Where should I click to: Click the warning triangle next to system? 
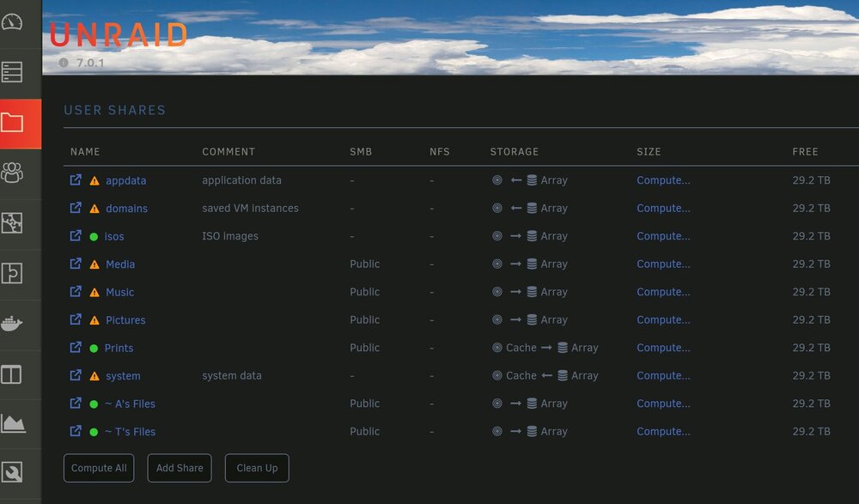point(94,376)
